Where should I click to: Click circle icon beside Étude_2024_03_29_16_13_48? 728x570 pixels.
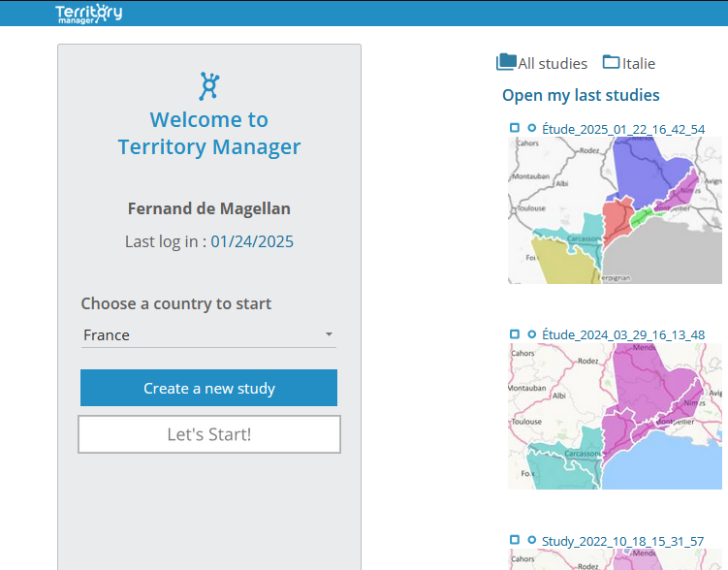click(x=531, y=334)
